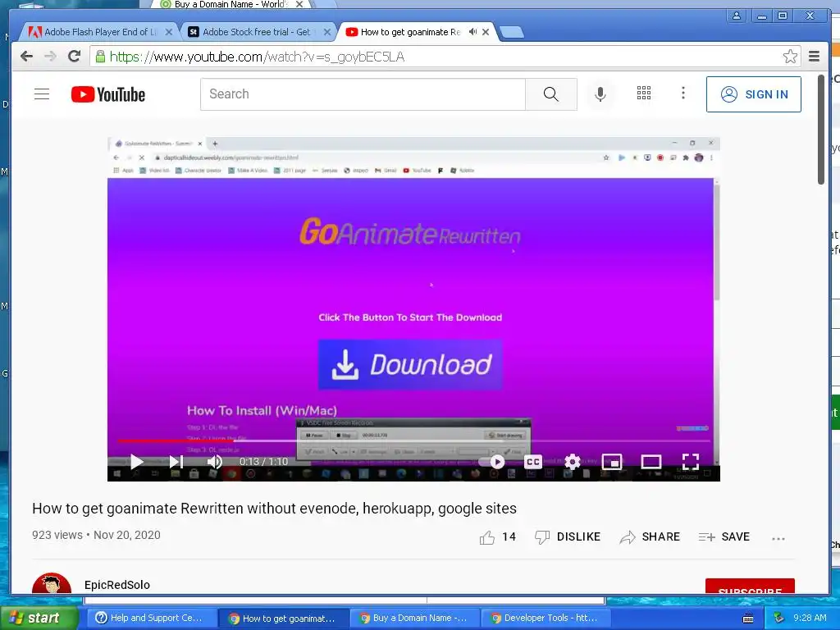This screenshot has width=840, height=630.
Task: Click the keyboard icon in system tray
Action: pyautogui.click(x=748, y=619)
